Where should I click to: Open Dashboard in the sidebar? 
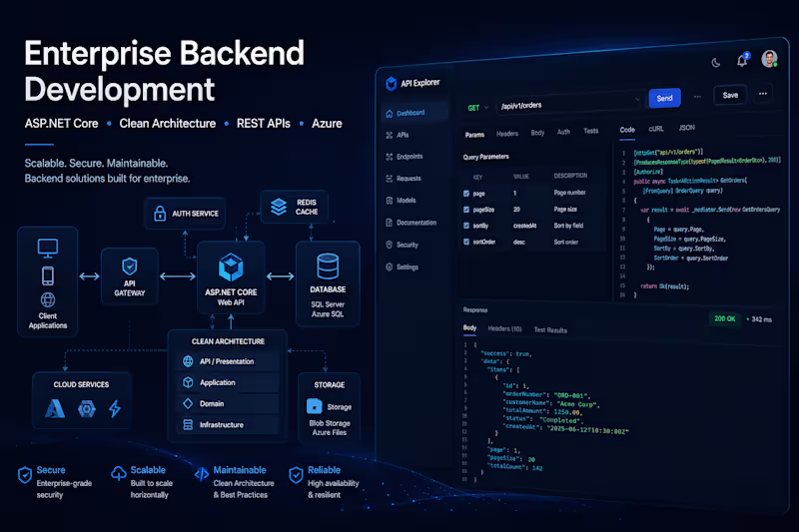coord(414,113)
